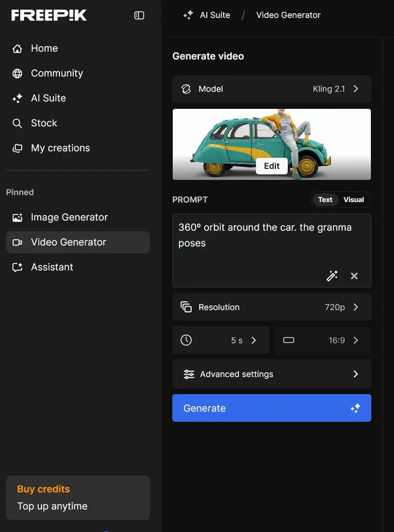Click Video Generator breadcrumb
Screen dimensions: 394x532
pos(289,15)
